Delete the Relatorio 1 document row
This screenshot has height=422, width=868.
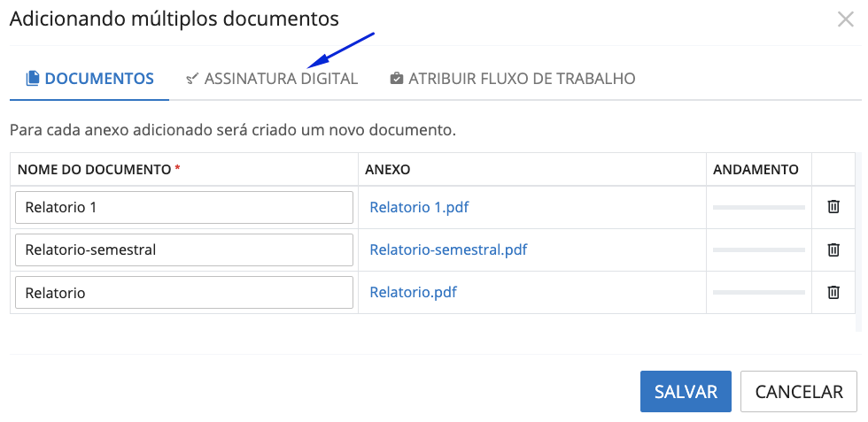pyautogui.click(x=833, y=207)
